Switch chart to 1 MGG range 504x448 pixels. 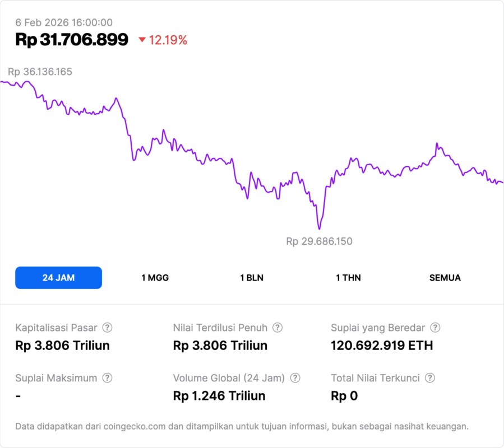click(155, 278)
